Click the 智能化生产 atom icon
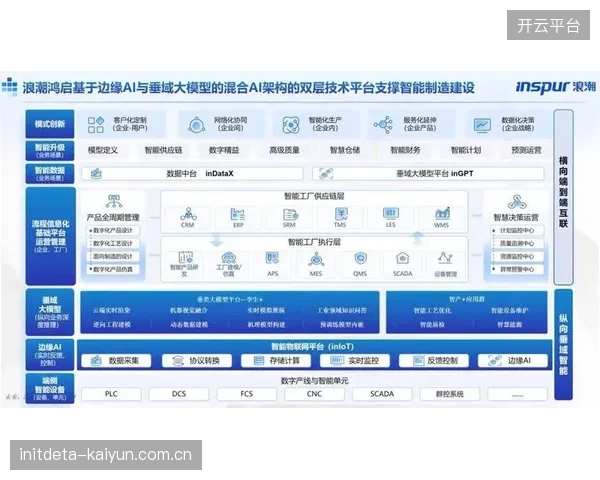Viewport: 600px width, 480px height. [291, 125]
